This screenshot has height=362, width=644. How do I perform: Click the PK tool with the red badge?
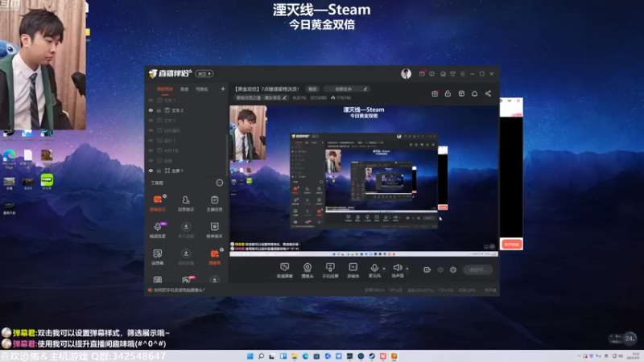click(x=186, y=279)
